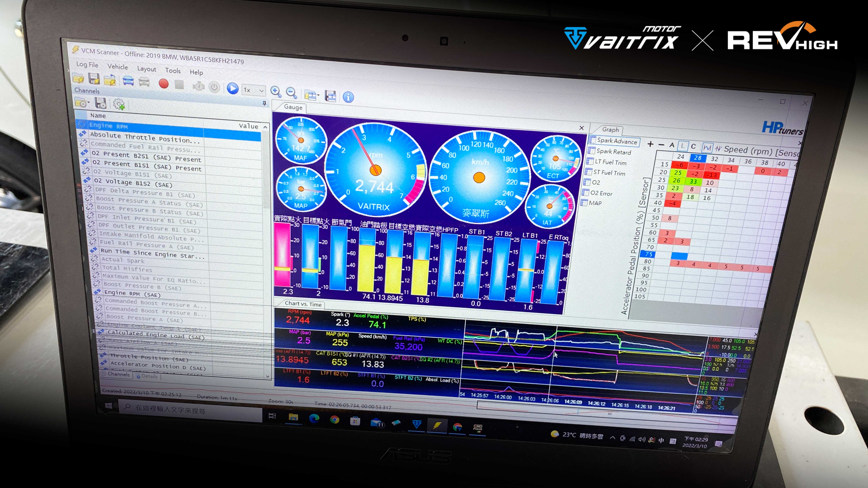Open the 1x playback speed dropdown
The width and height of the screenshot is (868, 488).
tap(254, 90)
